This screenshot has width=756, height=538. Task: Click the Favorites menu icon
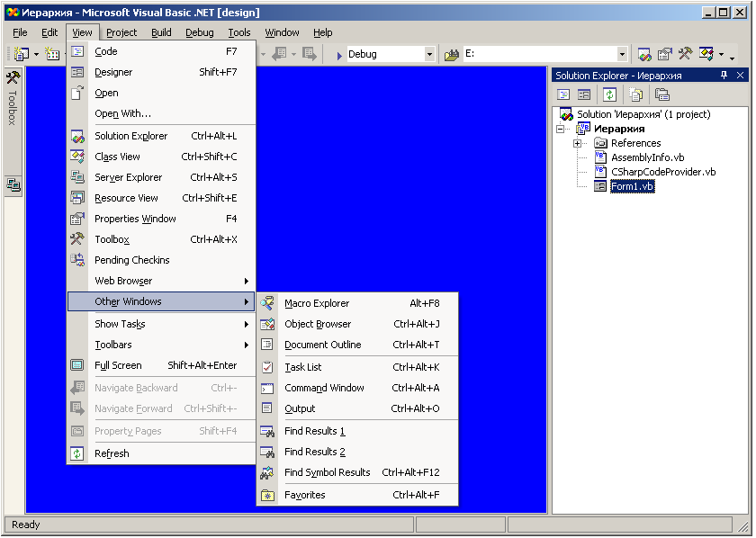(x=267, y=495)
